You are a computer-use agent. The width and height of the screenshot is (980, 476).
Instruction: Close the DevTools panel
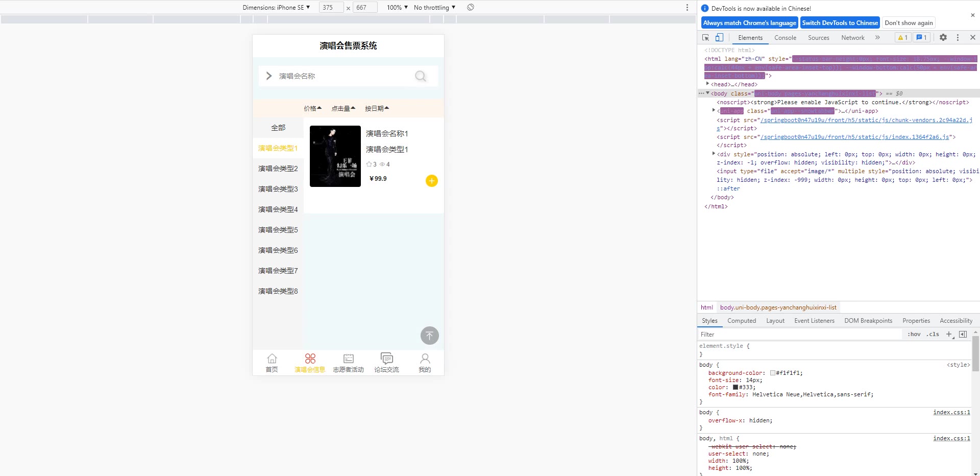tap(973, 37)
